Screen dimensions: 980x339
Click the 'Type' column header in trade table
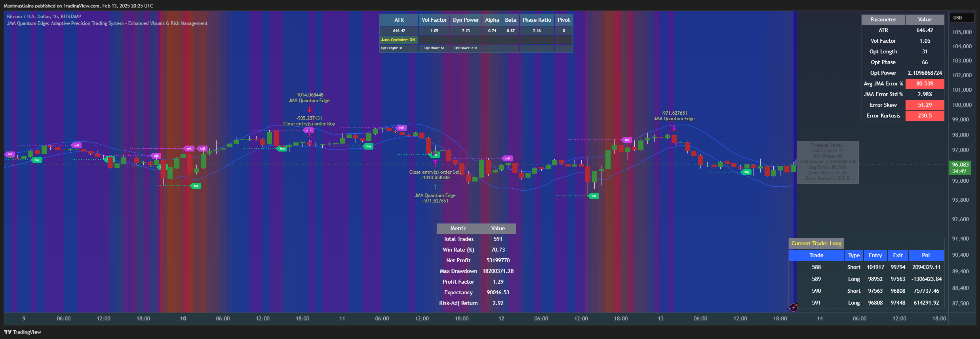click(854, 256)
